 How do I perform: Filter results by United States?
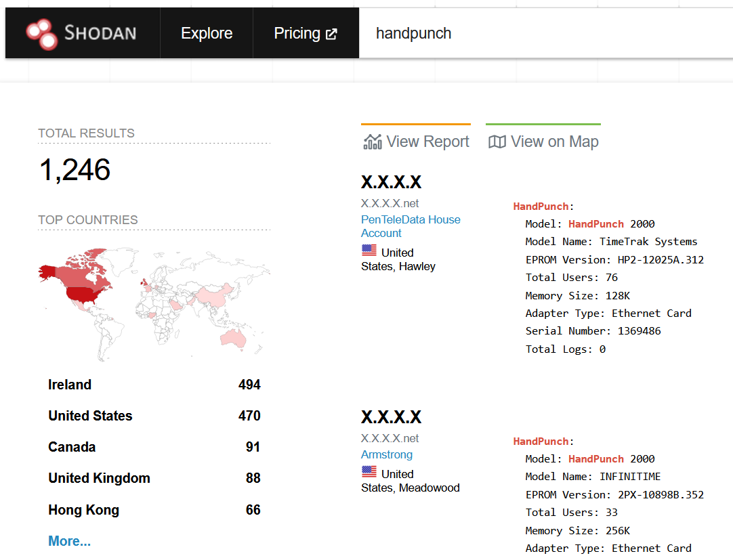(90, 416)
